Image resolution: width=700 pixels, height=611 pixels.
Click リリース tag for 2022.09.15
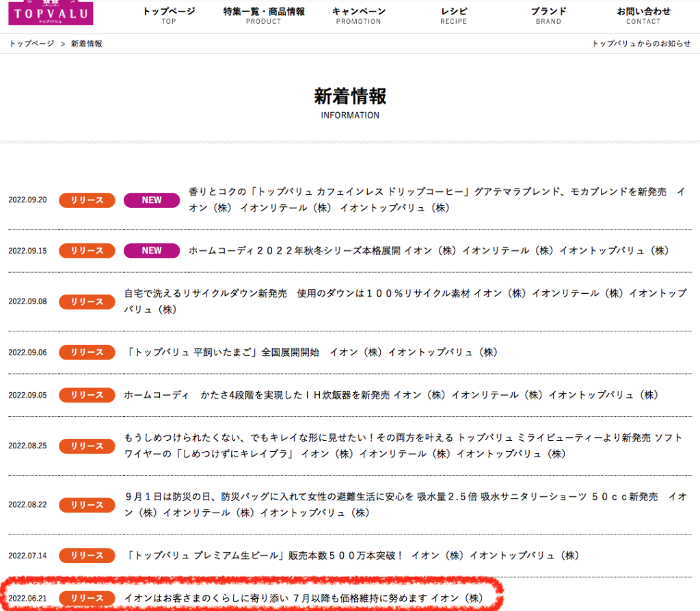click(87, 251)
